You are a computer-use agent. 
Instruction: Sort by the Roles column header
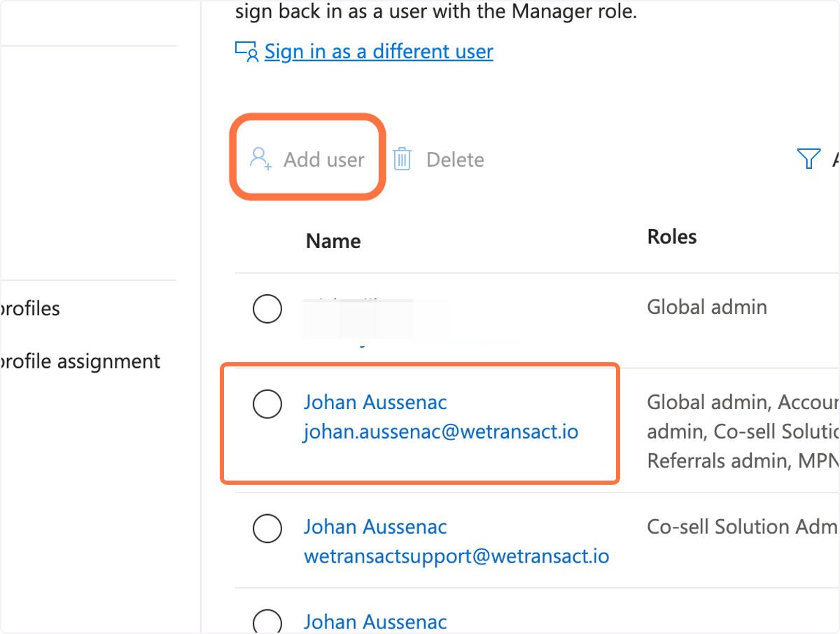tap(672, 237)
